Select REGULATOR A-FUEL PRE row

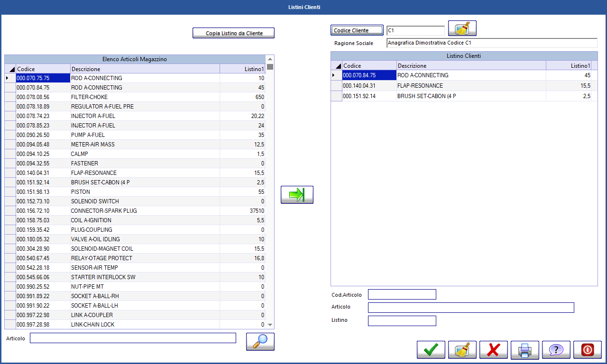135,107
